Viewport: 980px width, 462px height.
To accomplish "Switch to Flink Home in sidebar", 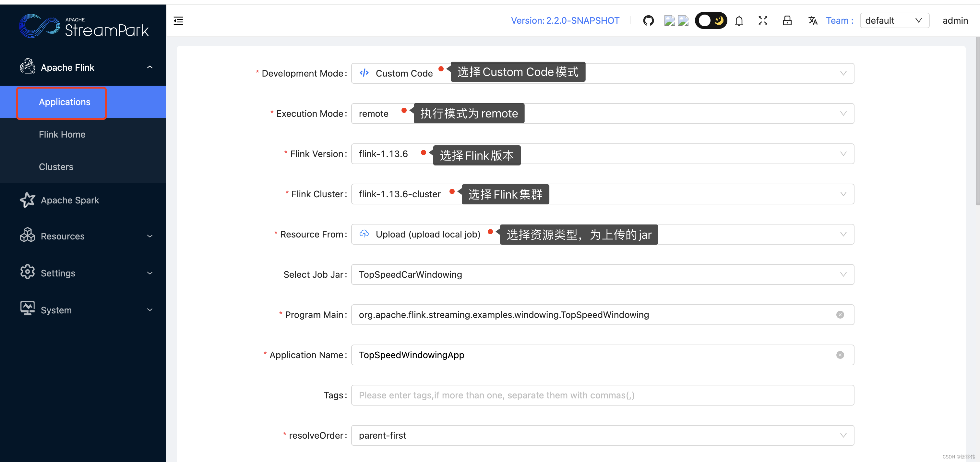I will (62, 134).
